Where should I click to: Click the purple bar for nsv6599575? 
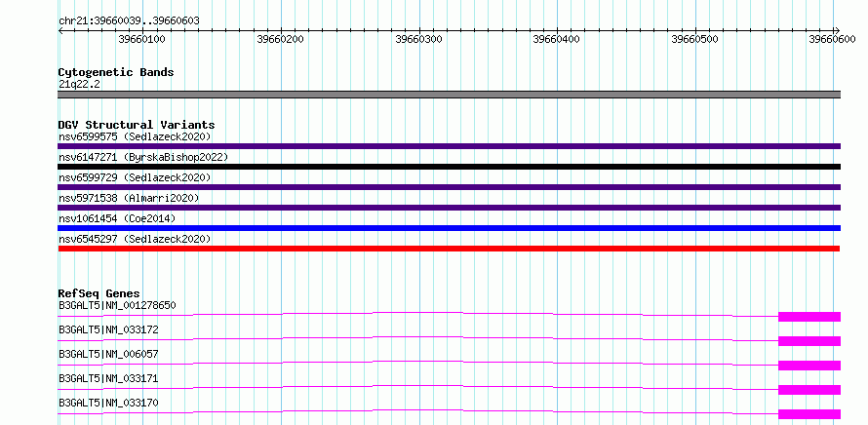click(450, 146)
